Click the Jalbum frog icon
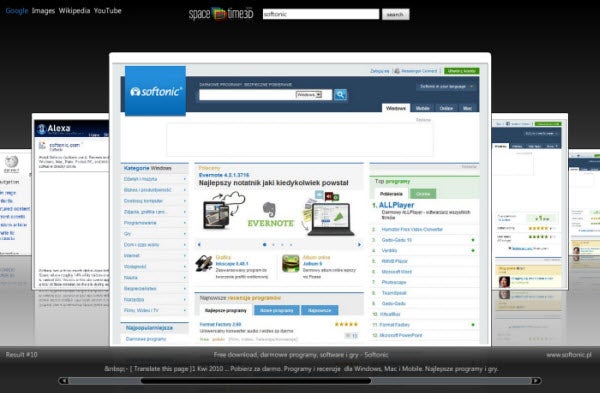Image resolution: width=600 pixels, height=393 pixels. coord(290,263)
